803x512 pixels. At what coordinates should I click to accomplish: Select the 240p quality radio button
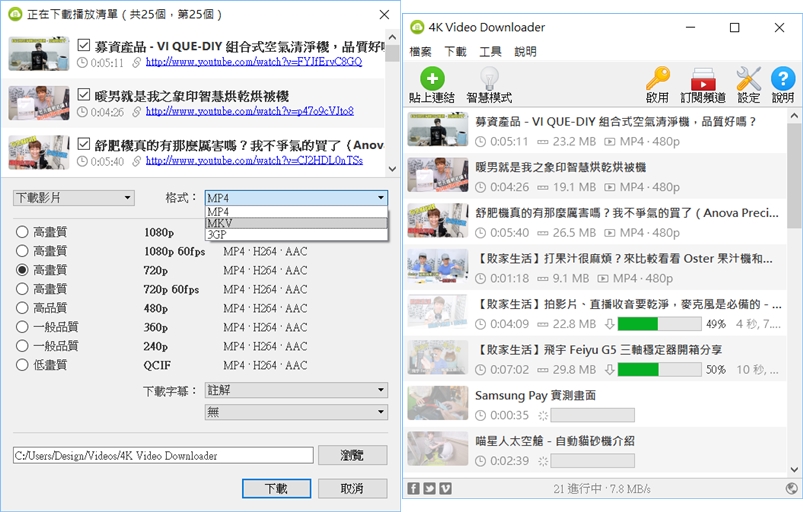(x=22, y=346)
